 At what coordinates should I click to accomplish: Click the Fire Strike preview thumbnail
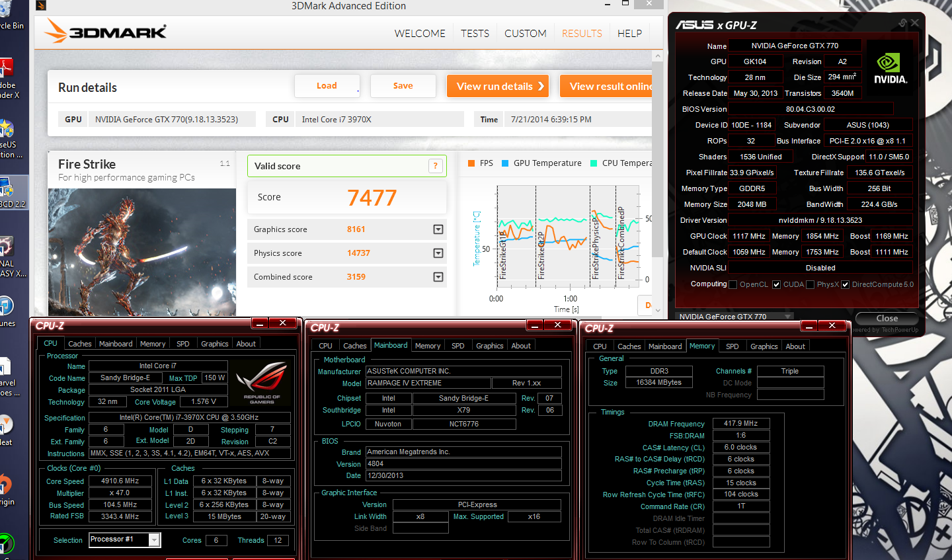coord(142,252)
